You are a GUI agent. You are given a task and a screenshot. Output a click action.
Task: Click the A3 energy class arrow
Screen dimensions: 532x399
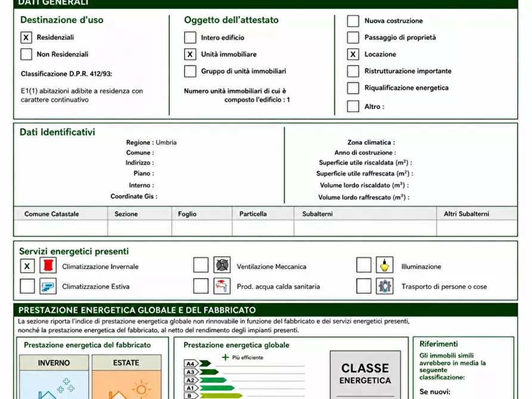click(201, 372)
